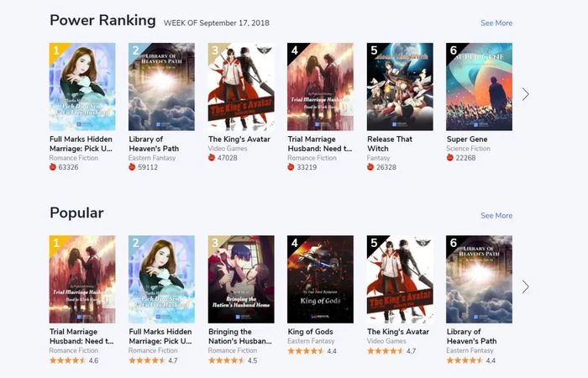
Task: Click power stone icon under Full Marks Hidden Marriage
Action: [53, 167]
